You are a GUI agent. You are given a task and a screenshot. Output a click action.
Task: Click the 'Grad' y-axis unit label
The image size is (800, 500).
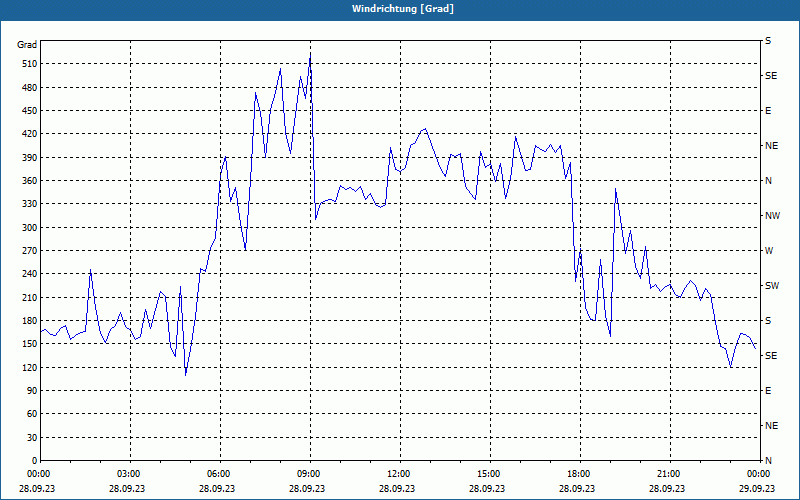coord(27,45)
